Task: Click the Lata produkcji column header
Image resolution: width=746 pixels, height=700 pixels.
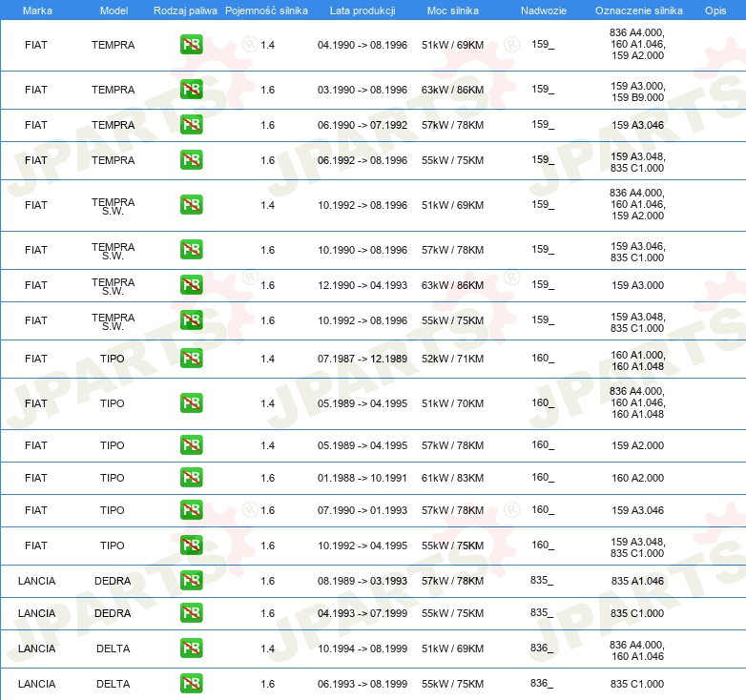Action: pos(363,10)
